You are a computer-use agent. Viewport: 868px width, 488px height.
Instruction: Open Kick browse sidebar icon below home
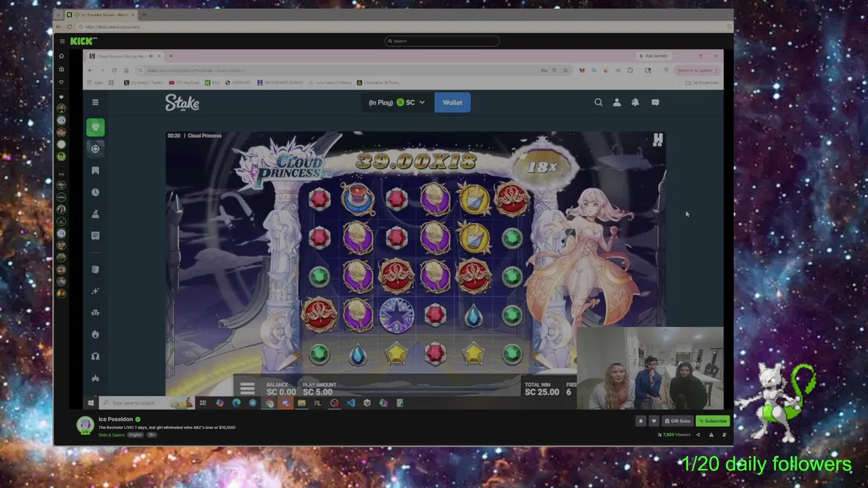click(61, 69)
